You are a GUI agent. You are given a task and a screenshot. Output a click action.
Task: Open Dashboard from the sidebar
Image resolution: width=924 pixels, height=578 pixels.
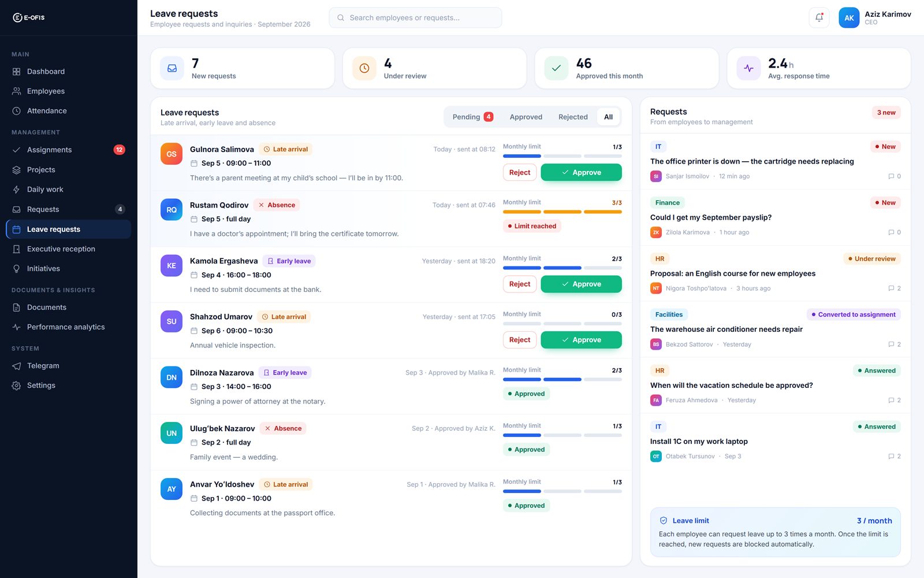(68, 72)
